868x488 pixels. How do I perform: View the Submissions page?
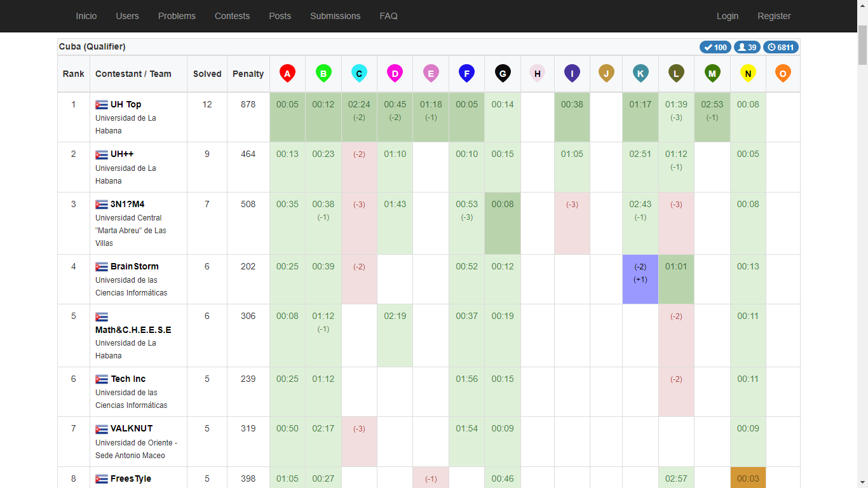tap(335, 16)
